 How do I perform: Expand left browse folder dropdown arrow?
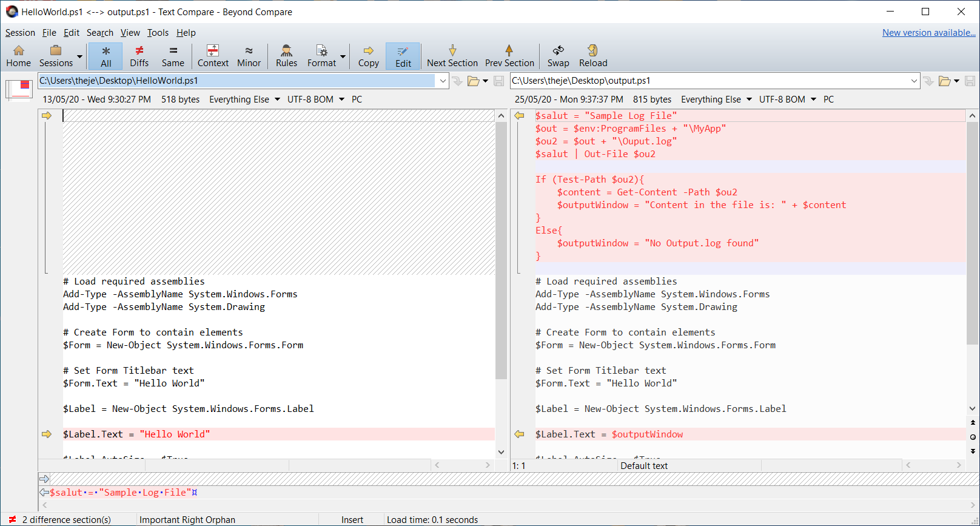(x=486, y=81)
